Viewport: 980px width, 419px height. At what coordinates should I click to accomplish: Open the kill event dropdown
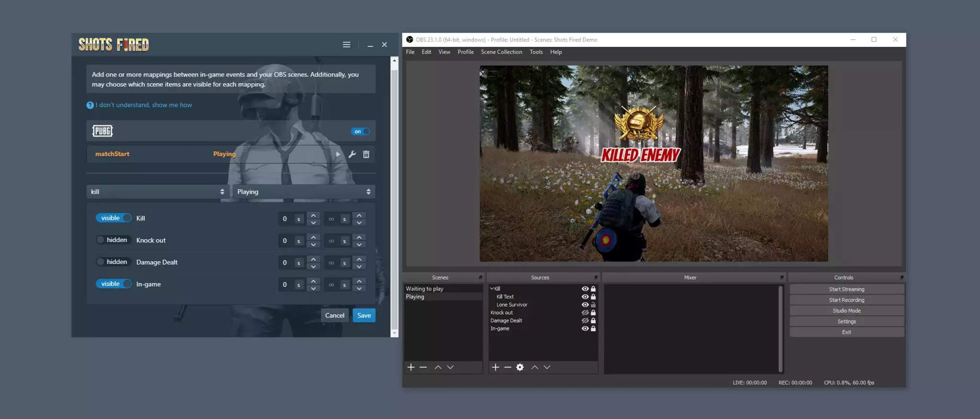click(x=157, y=192)
